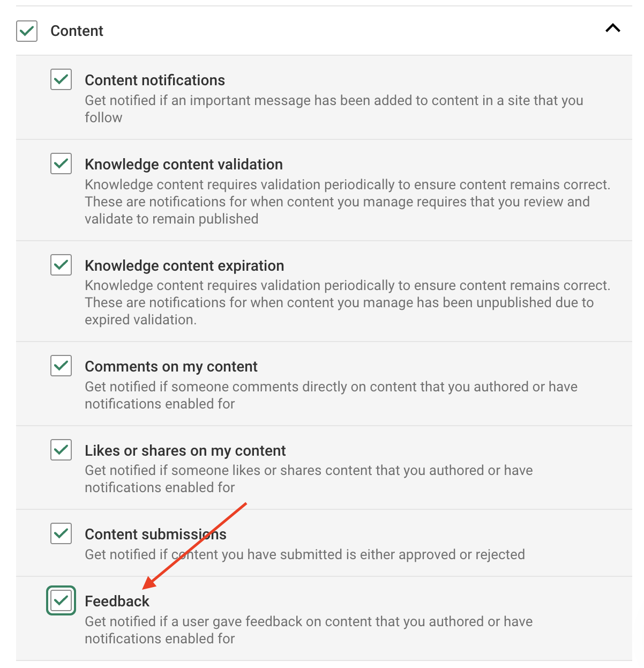Click the Content submissions description text
Screen dimensions: 644x668
305,554
